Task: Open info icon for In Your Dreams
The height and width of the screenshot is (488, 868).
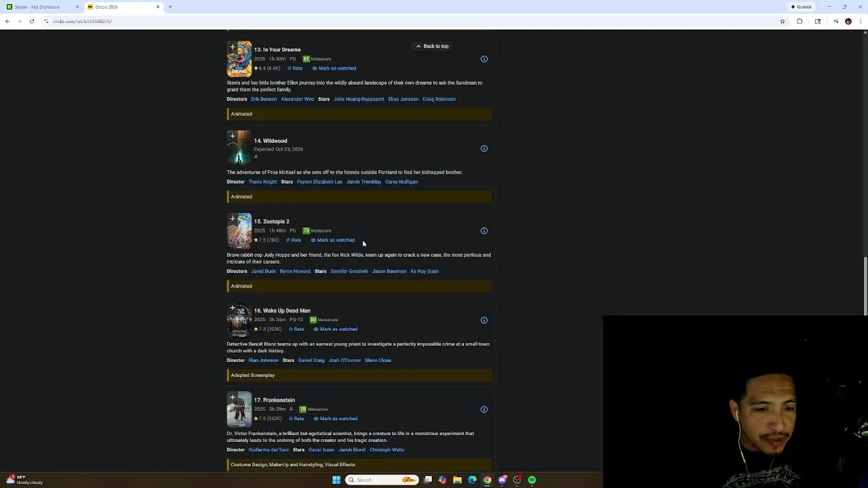Action: (x=484, y=59)
